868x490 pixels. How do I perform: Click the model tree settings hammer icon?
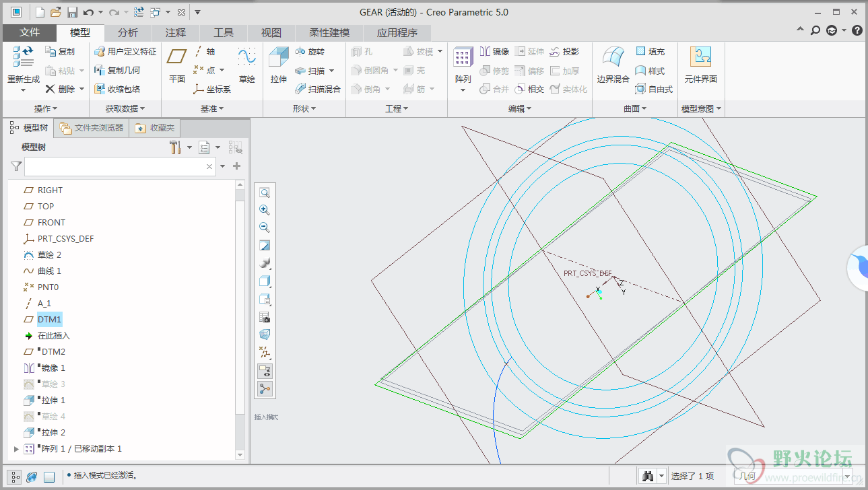175,147
